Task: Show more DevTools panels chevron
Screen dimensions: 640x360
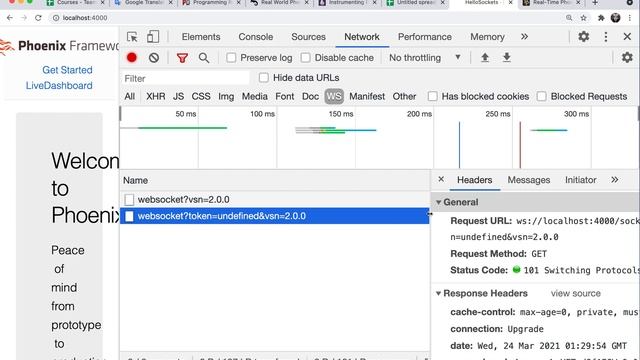Action: pos(524,37)
